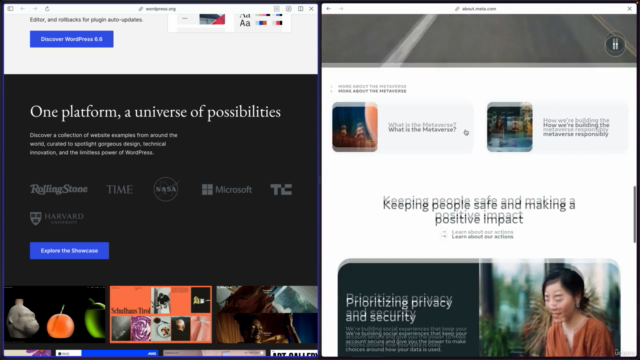Open What is the Metaverse? card

403,127
